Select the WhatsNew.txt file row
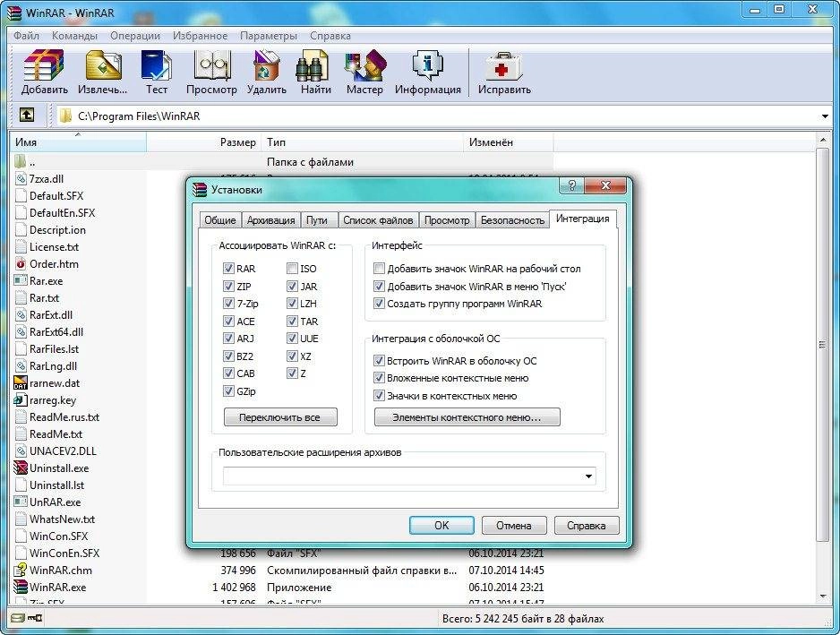 pyautogui.click(x=62, y=519)
